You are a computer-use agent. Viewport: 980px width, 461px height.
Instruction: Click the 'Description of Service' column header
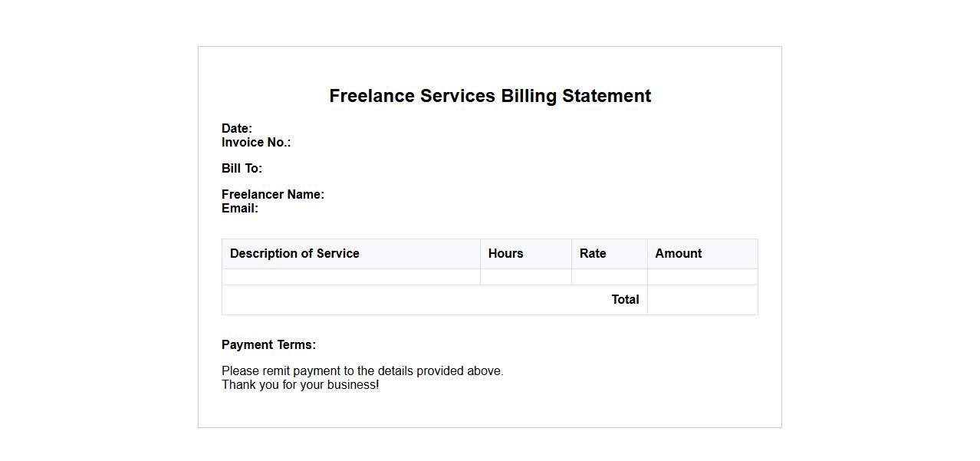pos(294,254)
